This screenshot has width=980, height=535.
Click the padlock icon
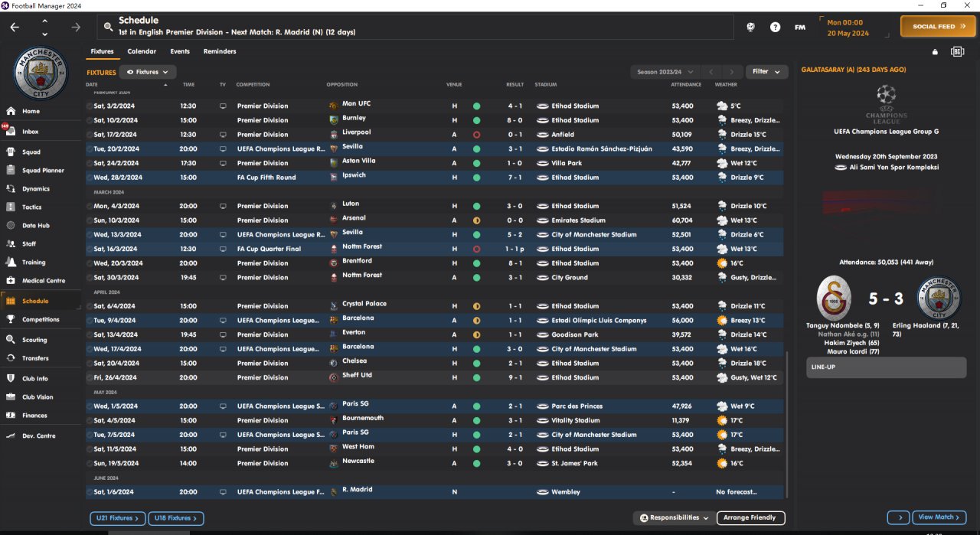pyautogui.click(x=935, y=52)
